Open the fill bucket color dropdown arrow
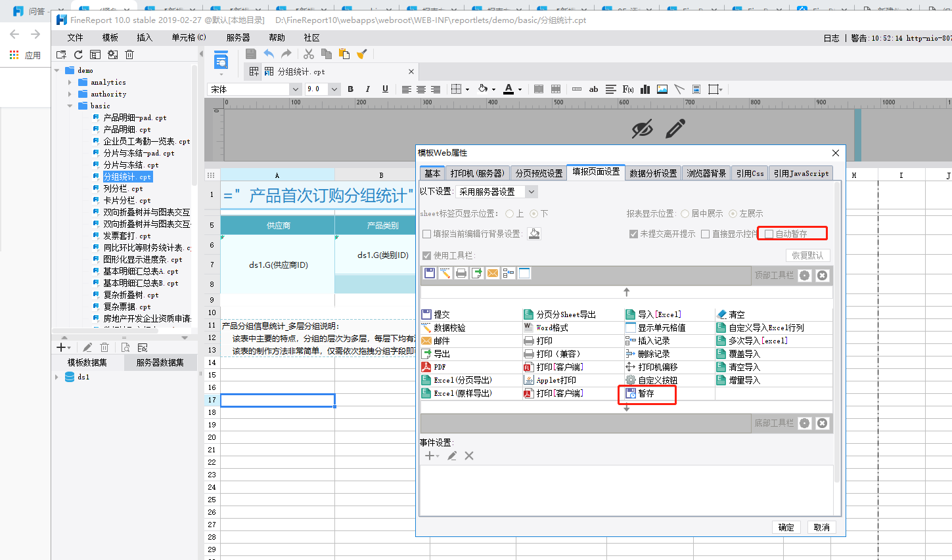952x560 pixels. pyautogui.click(x=493, y=90)
